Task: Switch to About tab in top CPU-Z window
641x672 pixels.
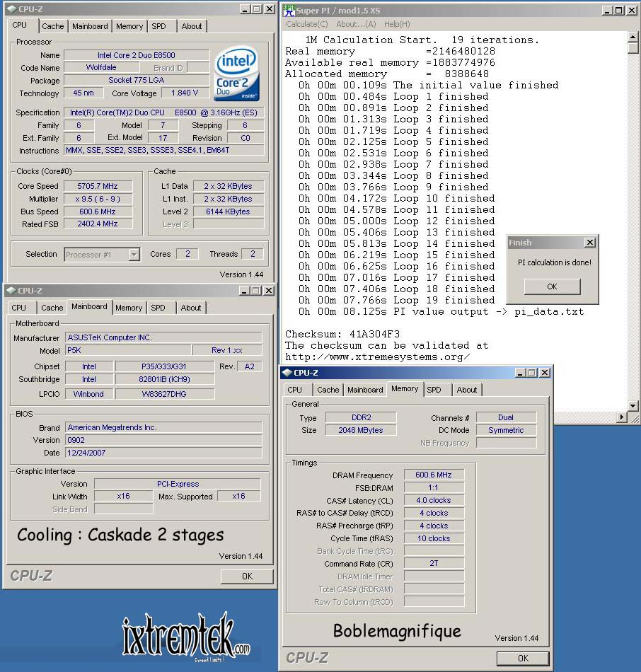Action: click(192, 26)
